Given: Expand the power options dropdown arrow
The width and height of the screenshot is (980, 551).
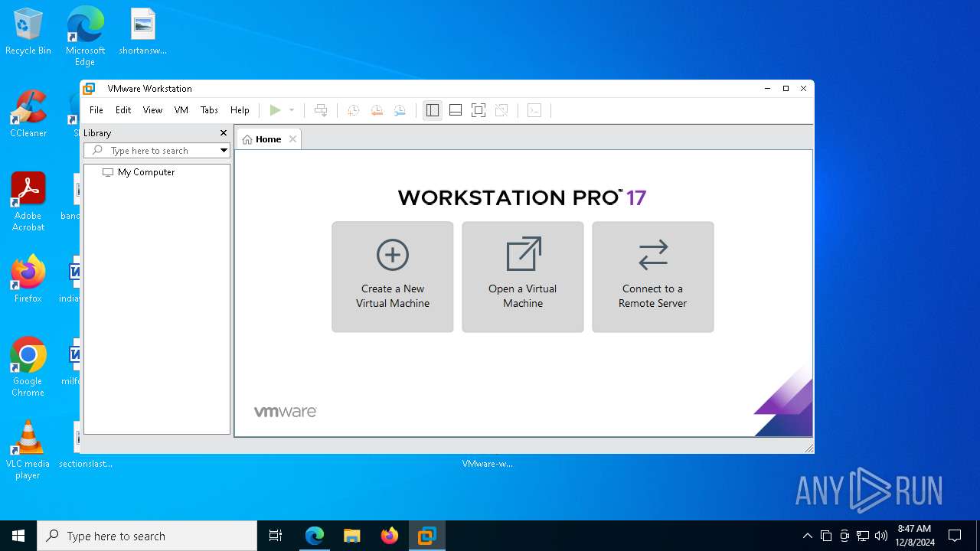Looking at the screenshot, I should (x=292, y=110).
